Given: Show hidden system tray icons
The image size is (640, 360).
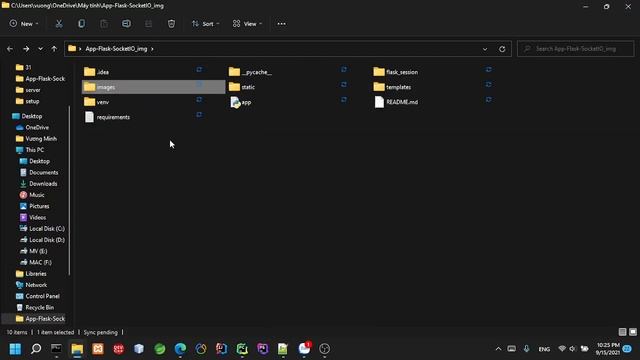Looking at the screenshot, I should pyautogui.click(x=498, y=349).
